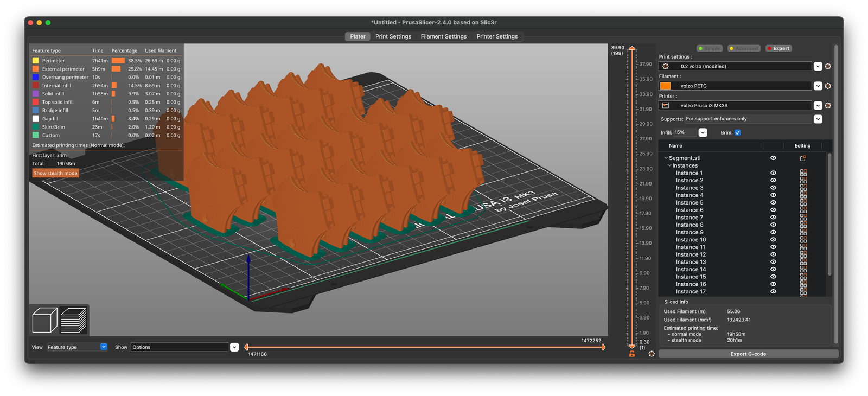Click Show stealth mode button
The height and width of the screenshot is (396, 868).
[x=55, y=173]
